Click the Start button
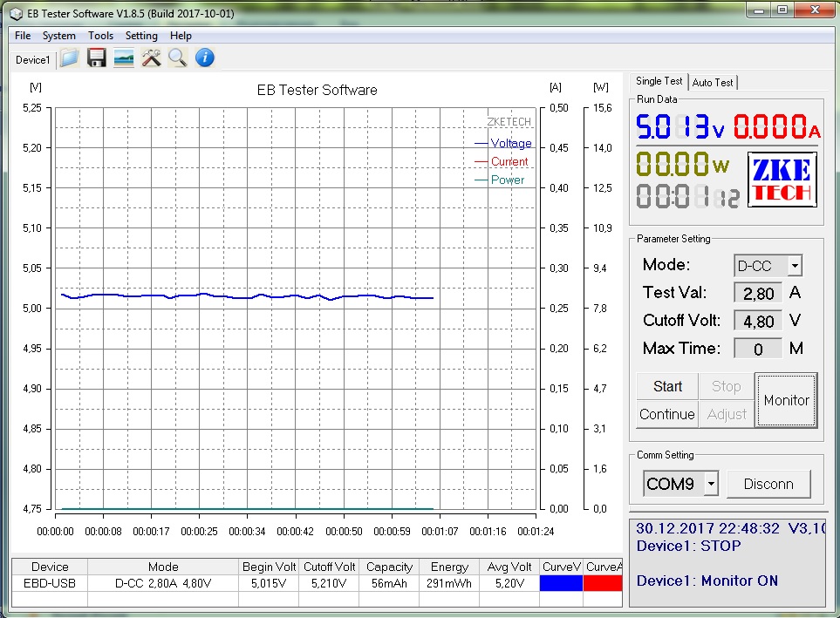 [x=667, y=386]
